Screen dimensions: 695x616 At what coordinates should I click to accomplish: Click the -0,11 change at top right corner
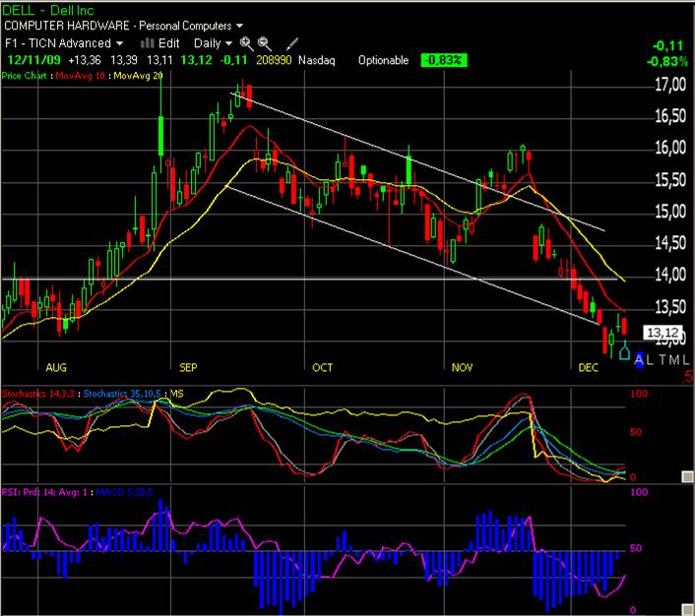coord(668,46)
